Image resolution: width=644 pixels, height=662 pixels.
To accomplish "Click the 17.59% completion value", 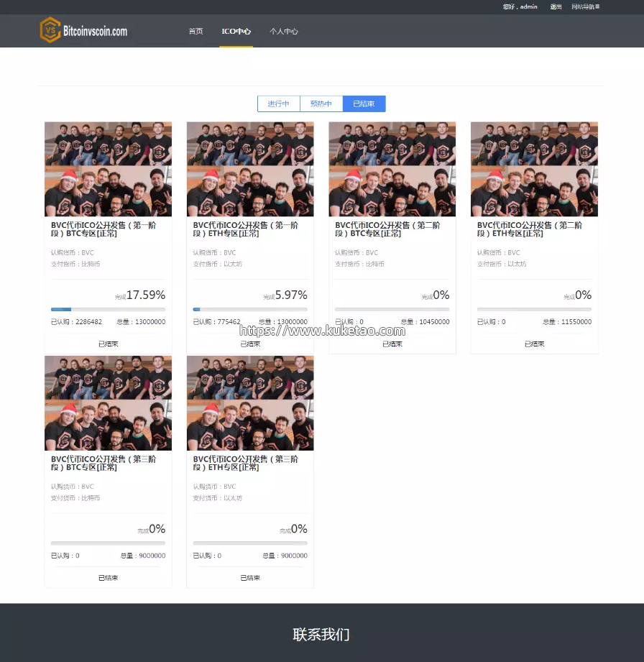I will (x=146, y=295).
